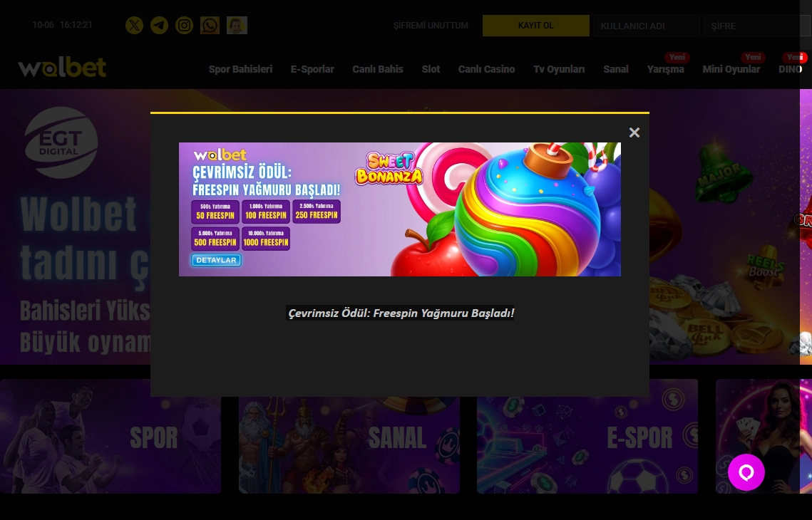Click the avatar icon beside WhatsApp
Screen dimensions: 812x520
coord(237,26)
